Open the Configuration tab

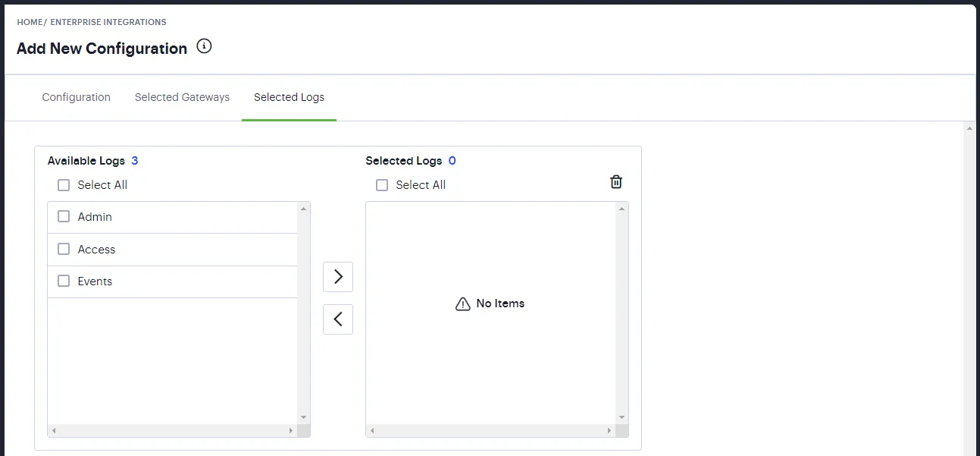77,97
